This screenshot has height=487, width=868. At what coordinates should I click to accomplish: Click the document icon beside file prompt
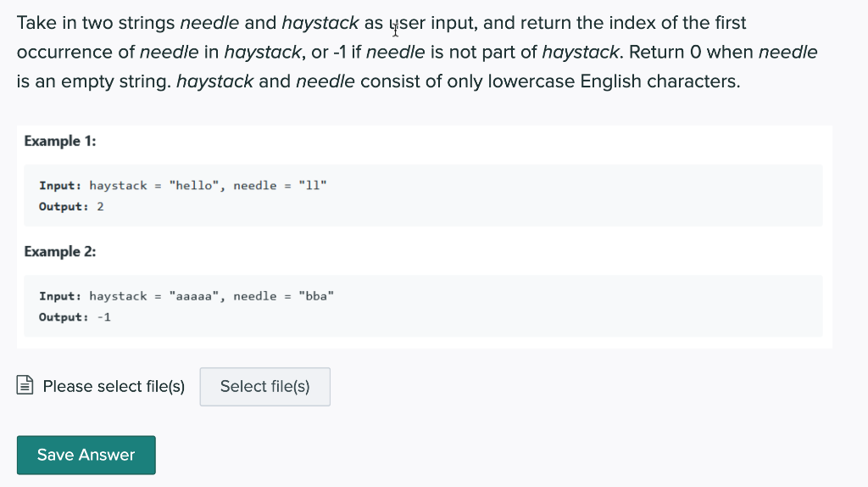(x=25, y=387)
